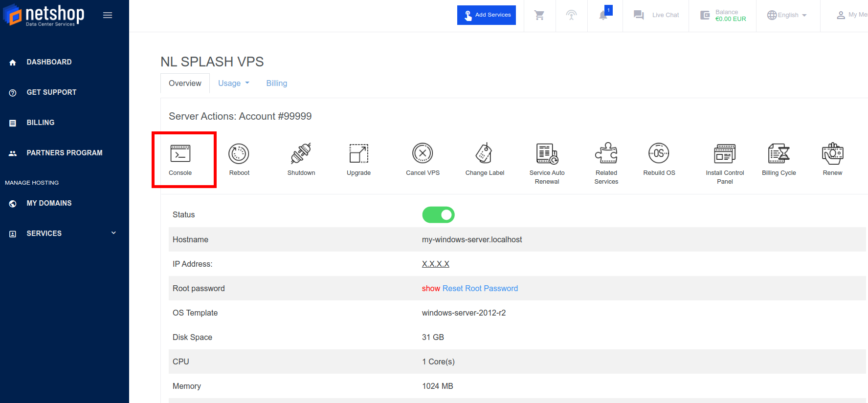
Task: Click the netshop logo
Action: pyautogui.click(x=44, y=15)
